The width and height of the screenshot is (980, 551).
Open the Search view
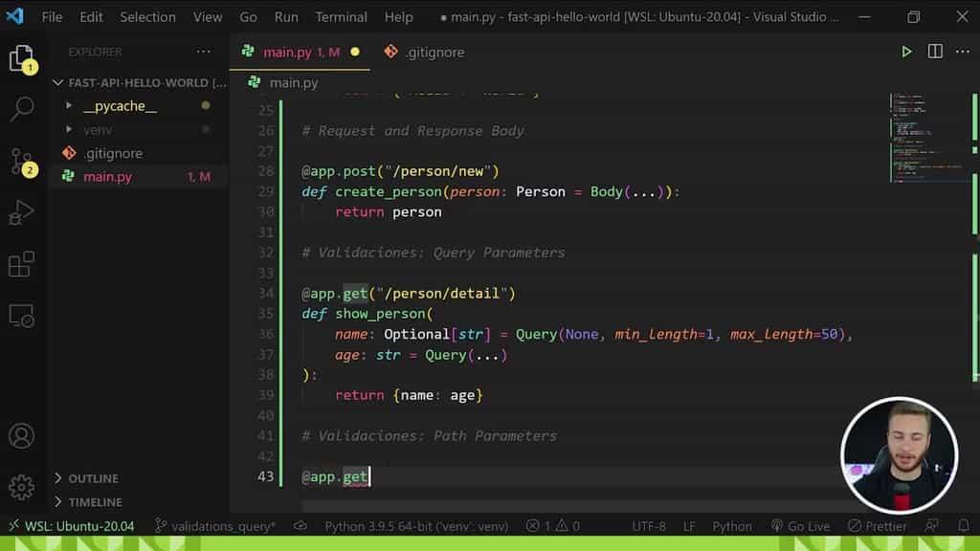click(x=23, y=109)
